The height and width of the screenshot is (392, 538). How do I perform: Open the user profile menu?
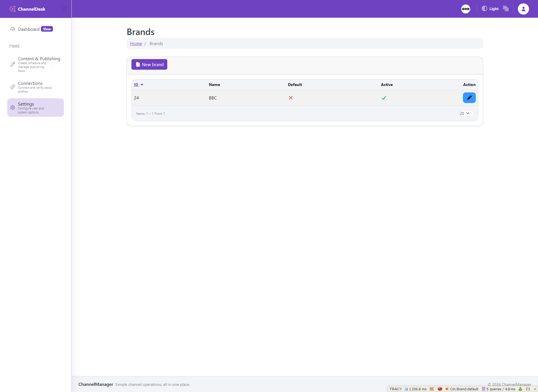click(x=523, y=9)
